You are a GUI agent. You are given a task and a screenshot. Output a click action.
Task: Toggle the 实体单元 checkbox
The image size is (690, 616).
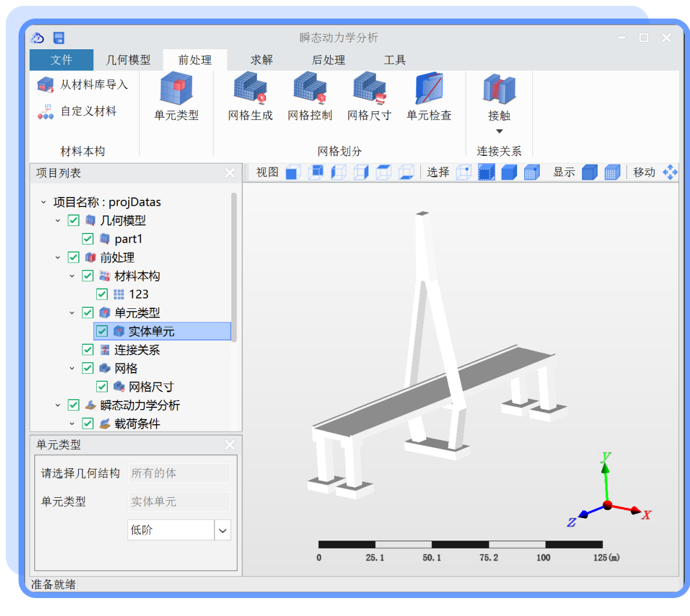(101, 331)
